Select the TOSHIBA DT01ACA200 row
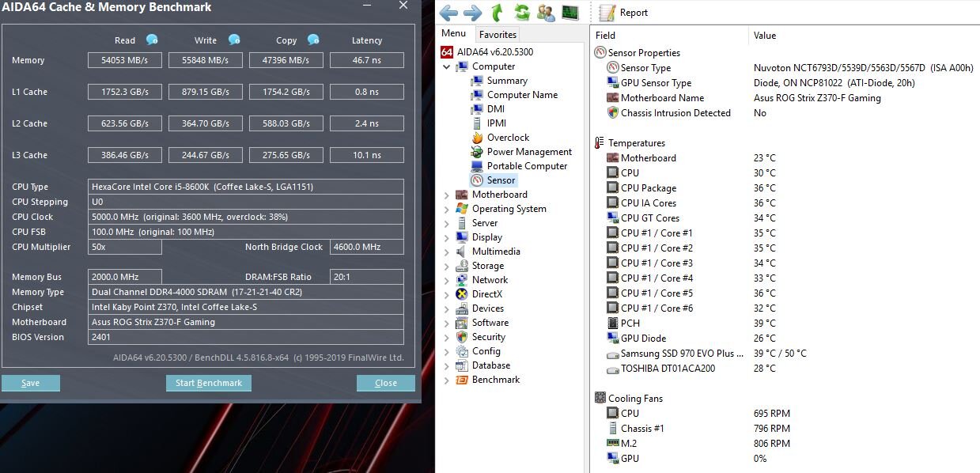Image resolution: width=980 pixels, height=473 pixels. coord(785,369)
